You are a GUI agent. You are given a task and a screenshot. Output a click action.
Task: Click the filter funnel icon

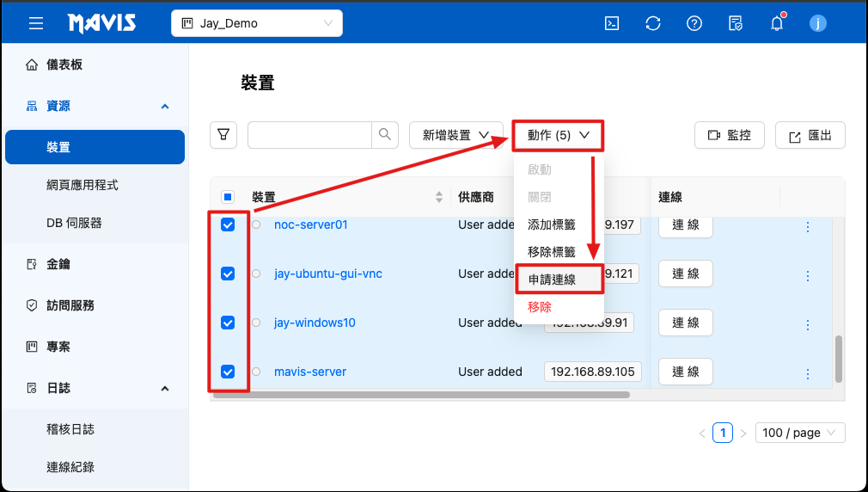(x=223, y=135)
